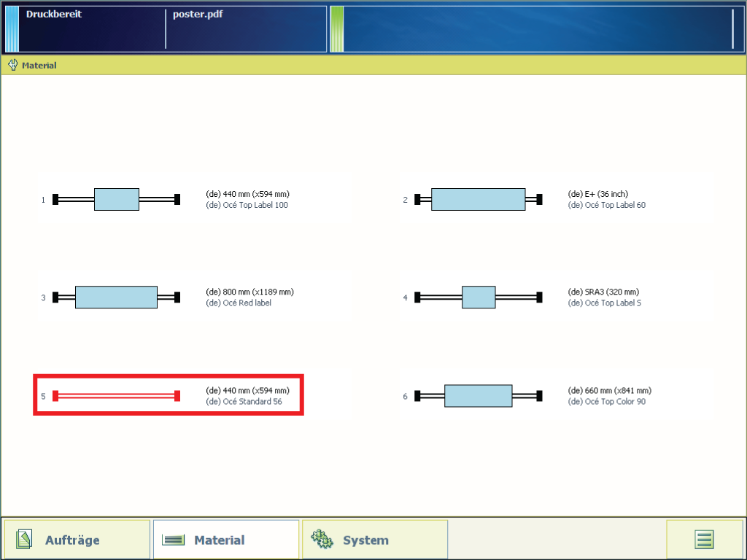Viewport: 747px width, 560px height.
Task: Select roll 2 media roll icon
Action: 479,199
